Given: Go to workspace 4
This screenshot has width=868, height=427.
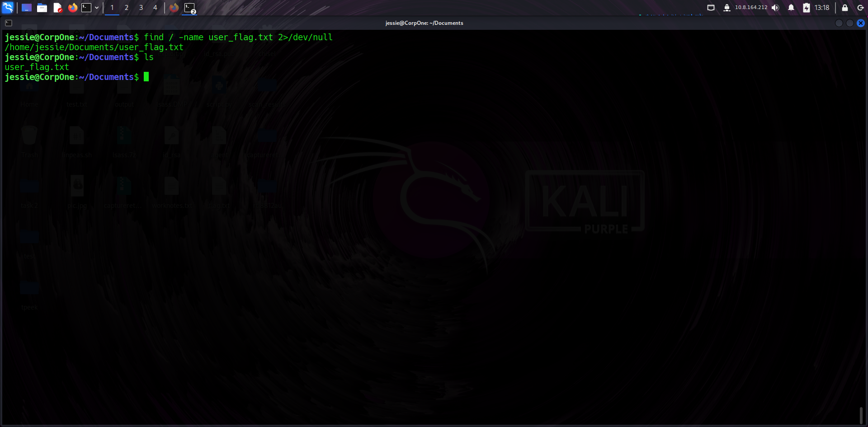Looking at the screenshot, I should click(155, 8).
